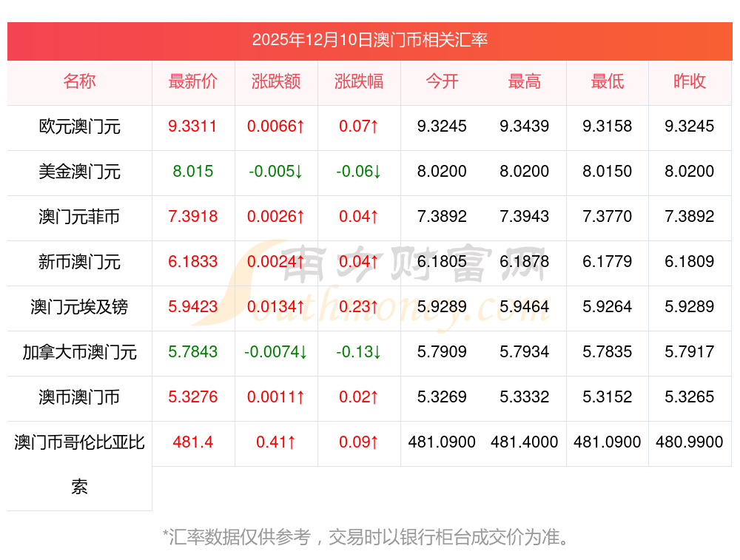The image size is (740, 560).
Task: Select lowest value 7.3770
Action: 607,217
